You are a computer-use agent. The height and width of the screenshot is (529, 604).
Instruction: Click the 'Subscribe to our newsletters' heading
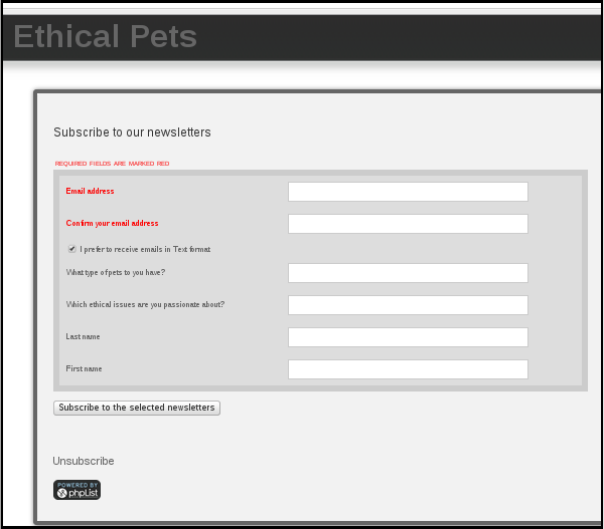[132, 132]
